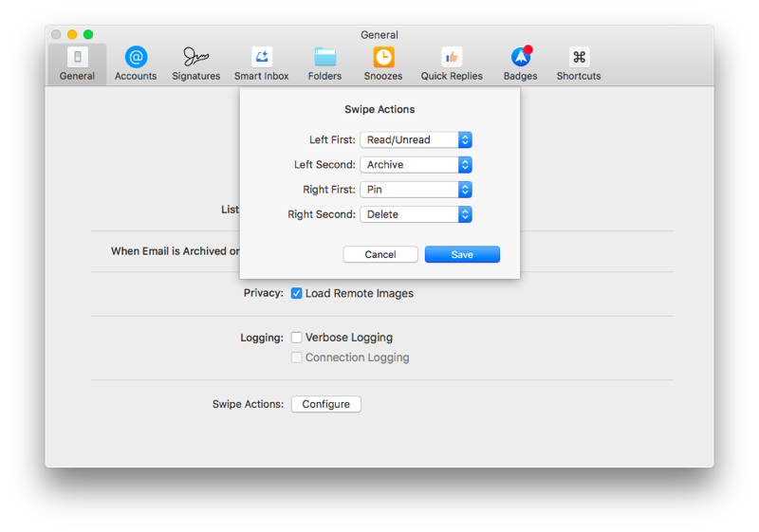Click the General window title
This screenshot has width=759, height=532.
(379, 35)
